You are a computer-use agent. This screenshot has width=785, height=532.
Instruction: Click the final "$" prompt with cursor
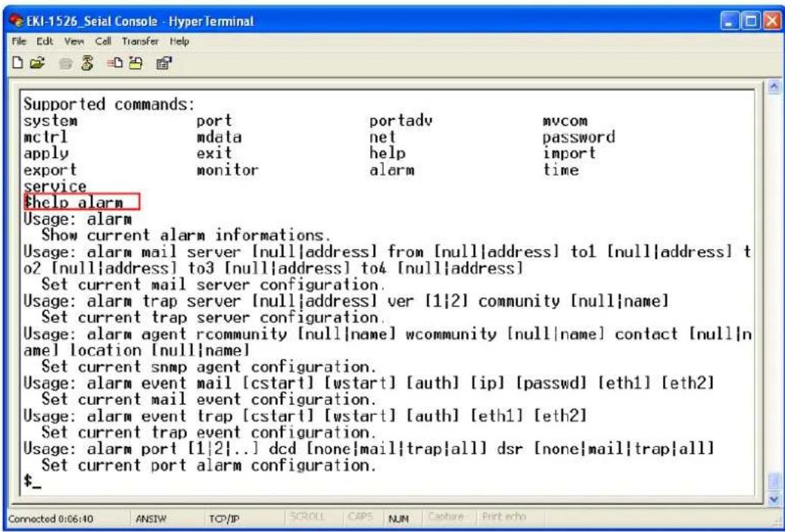[33, 481]
